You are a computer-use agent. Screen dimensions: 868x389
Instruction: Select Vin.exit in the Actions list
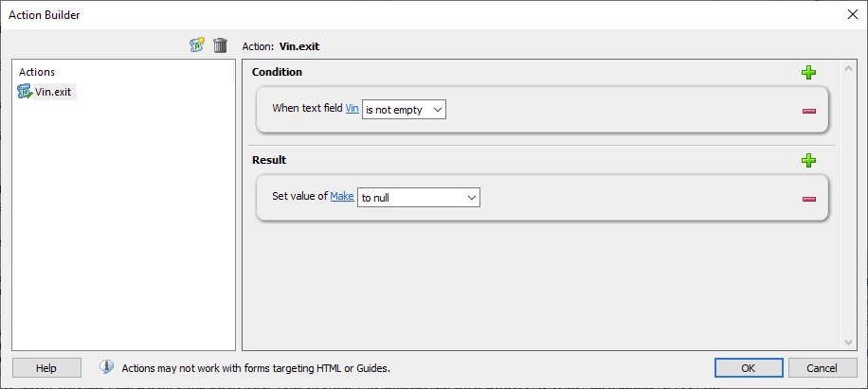[x=53, y=92]
